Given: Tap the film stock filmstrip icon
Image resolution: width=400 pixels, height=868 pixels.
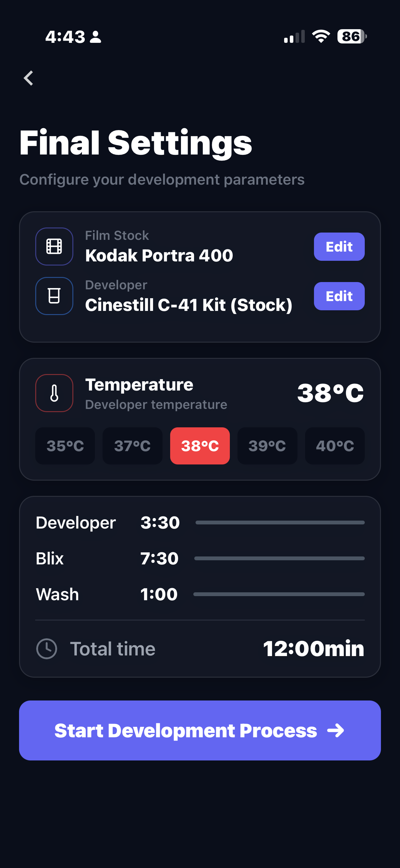Looking at the screenshot, I should [54, 246].
